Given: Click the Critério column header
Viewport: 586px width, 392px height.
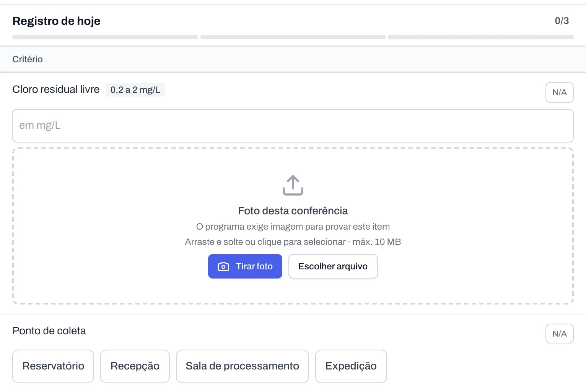Looking at the screenshot, I should pyautogui.click(x=28, y=59).
